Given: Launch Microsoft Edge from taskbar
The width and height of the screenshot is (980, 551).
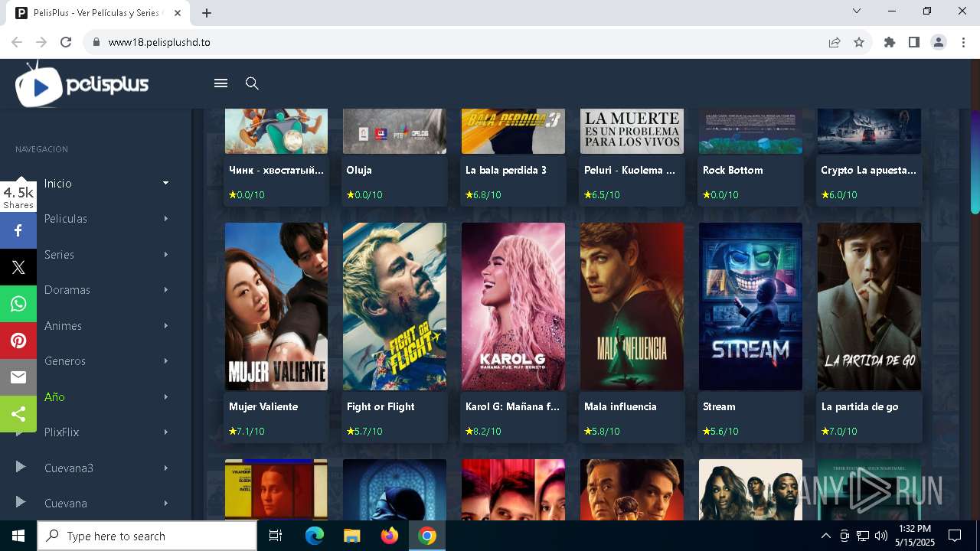Looking at the screenshot, I should (315, 536).
